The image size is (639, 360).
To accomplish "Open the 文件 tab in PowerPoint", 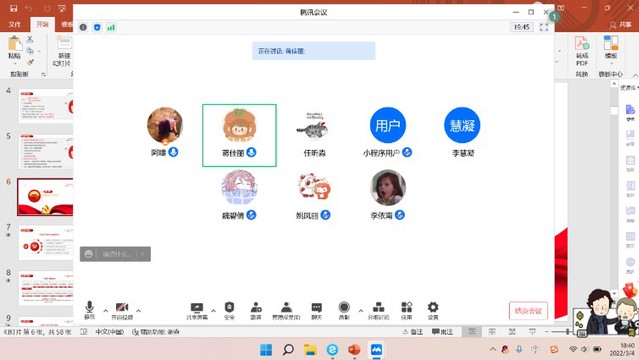I will pos(14,24).
